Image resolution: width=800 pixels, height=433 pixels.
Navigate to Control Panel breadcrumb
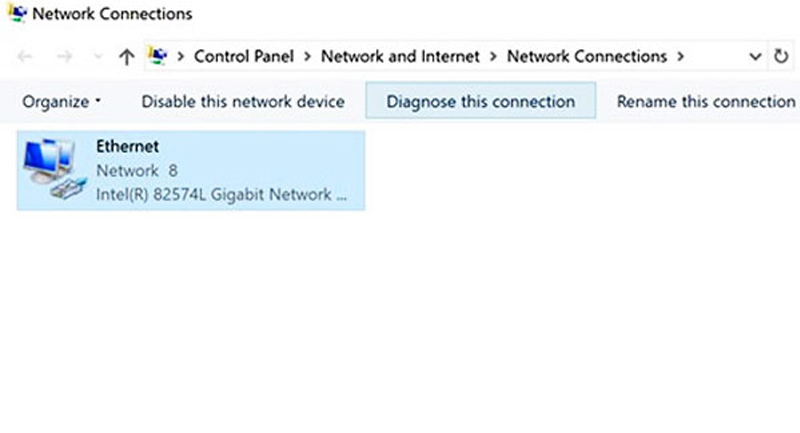point(244,56)
